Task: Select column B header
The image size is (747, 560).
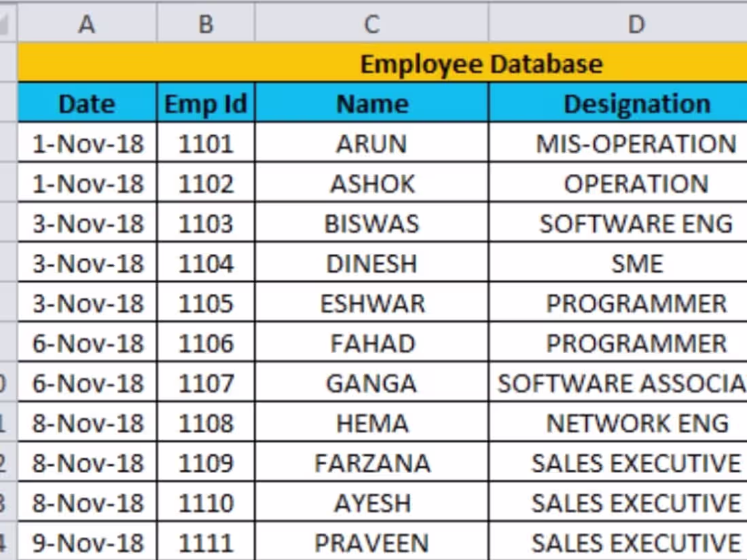Action: click(x=204, y=22)
